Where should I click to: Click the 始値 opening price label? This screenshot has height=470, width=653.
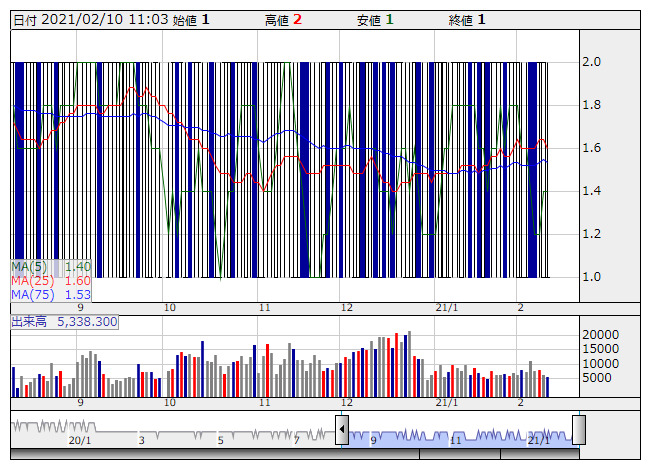(185, 19)
